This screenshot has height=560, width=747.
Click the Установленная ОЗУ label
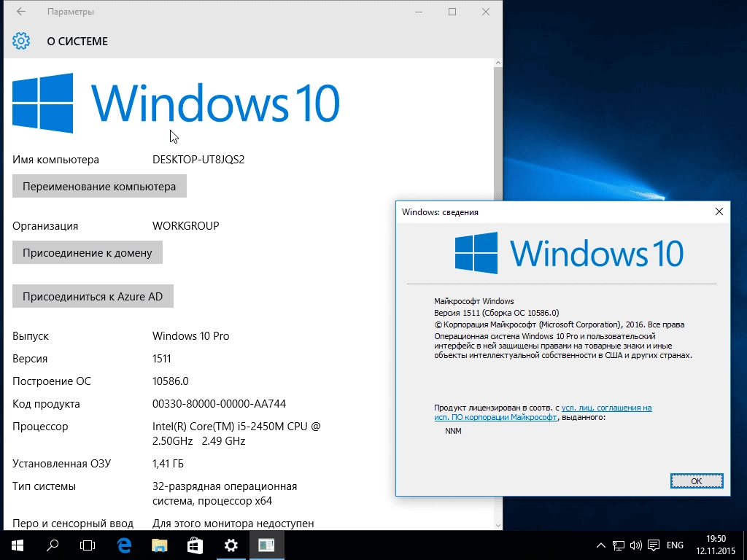pos(61,463)
